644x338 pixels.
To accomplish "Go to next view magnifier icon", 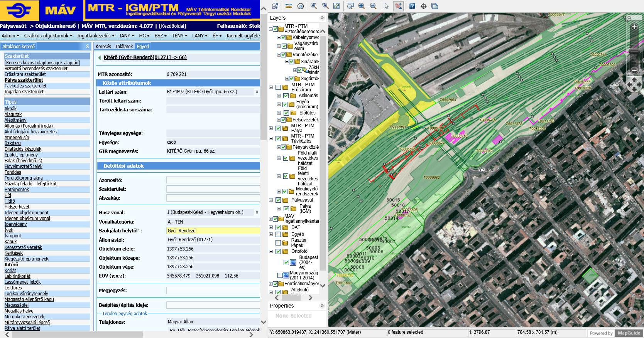I will click(x=325, y=6).
